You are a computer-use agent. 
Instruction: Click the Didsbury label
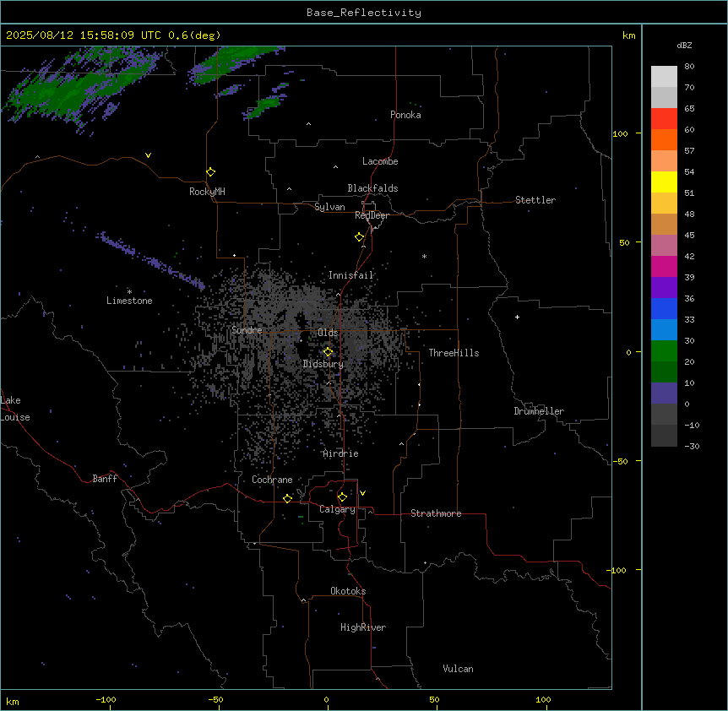(x=323, y=364)
